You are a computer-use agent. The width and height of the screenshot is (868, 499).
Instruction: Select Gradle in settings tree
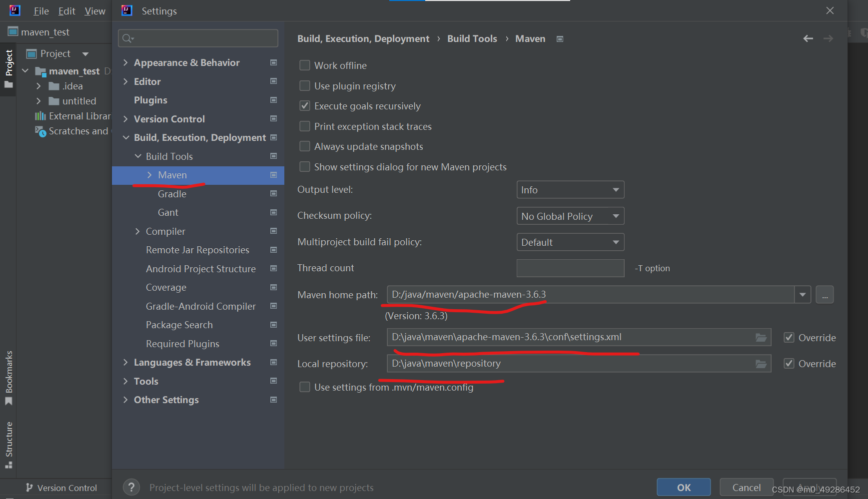[x=172, y=194]
